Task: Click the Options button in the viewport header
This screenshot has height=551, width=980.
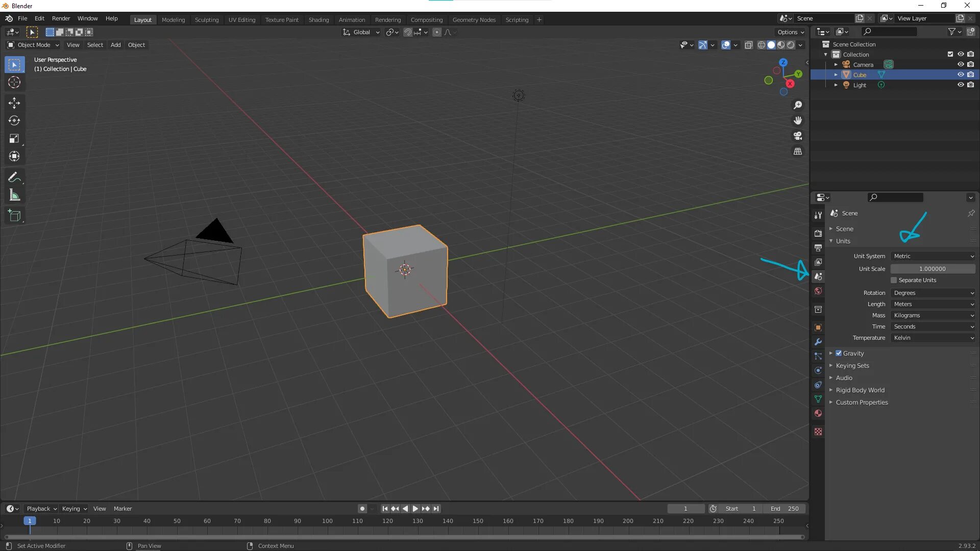Action: (x=790, y=32)
